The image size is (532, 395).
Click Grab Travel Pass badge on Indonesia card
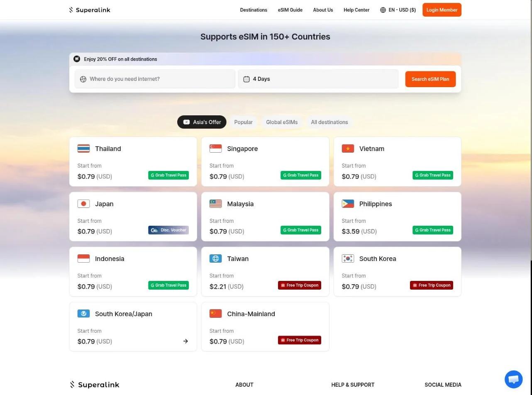coord(168,285)
